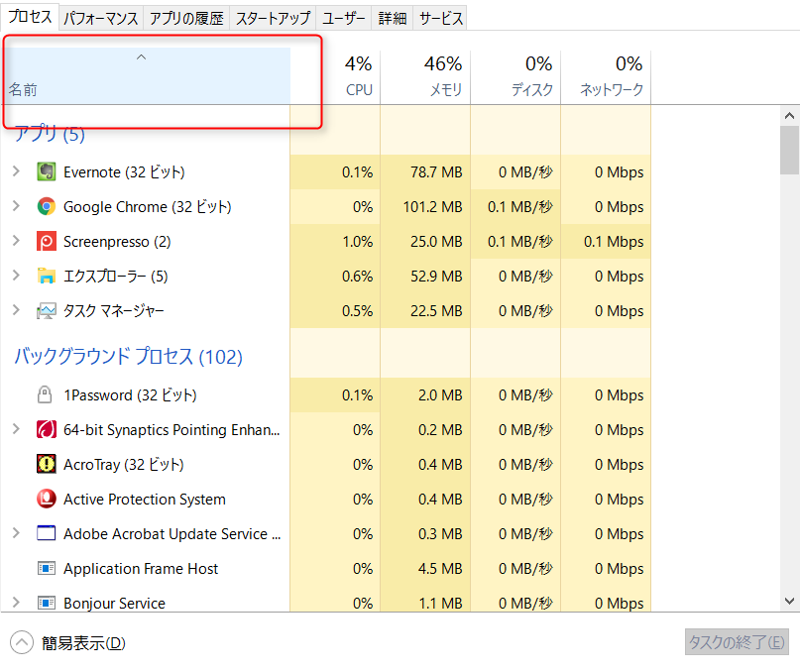The image size is (800, 672).
Task: Click the 1Password padlock icon
Action: (46, 395)
